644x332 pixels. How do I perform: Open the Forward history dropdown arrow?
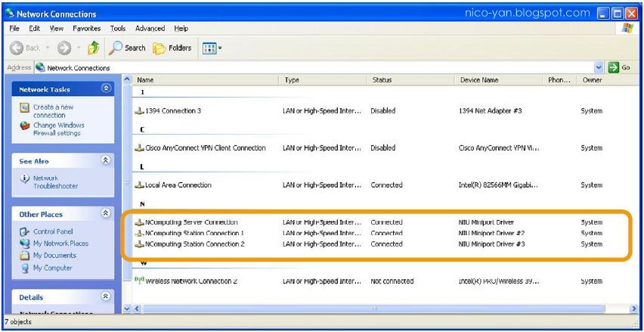coord(79,48)
